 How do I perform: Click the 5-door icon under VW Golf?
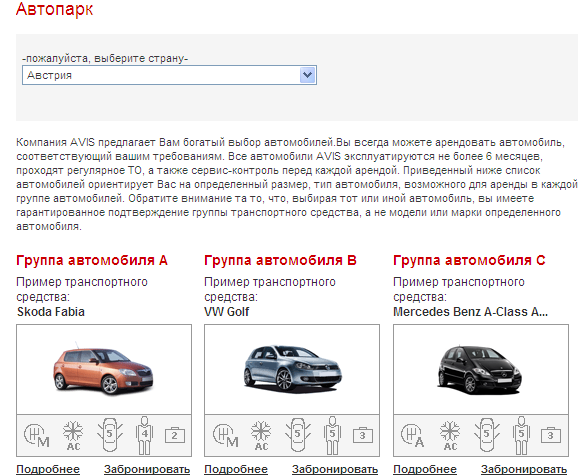click(x=298, y=435)
